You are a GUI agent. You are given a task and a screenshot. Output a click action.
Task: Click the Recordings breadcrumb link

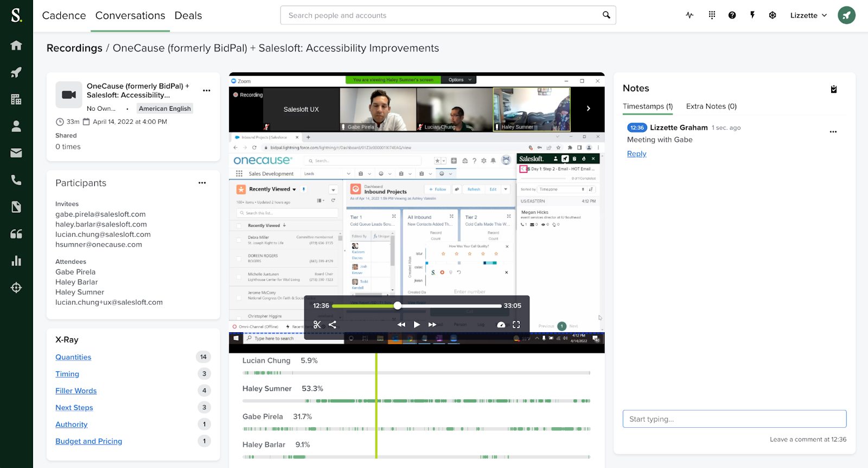point(74,48)
